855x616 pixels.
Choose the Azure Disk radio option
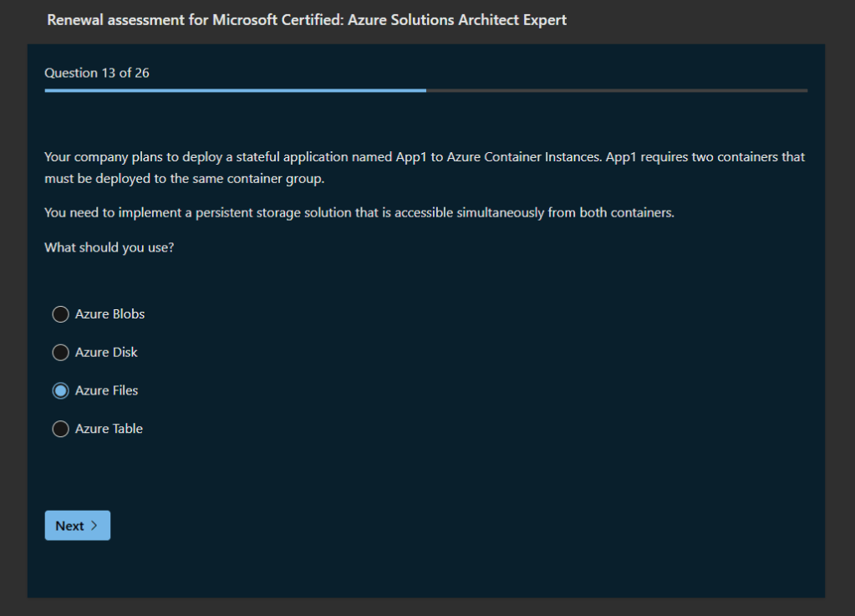click(60, 353)
